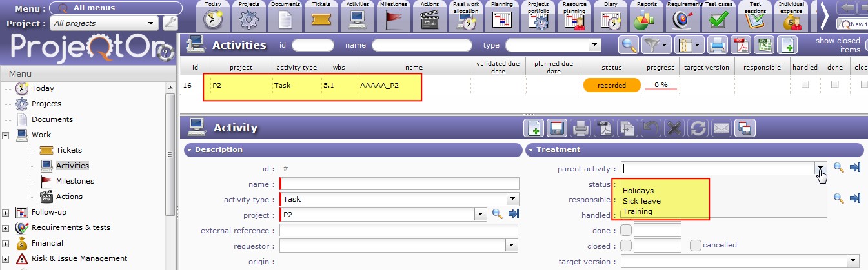
Task: Open the Tickets icon in top toolbar
Action: click(321, 19)
